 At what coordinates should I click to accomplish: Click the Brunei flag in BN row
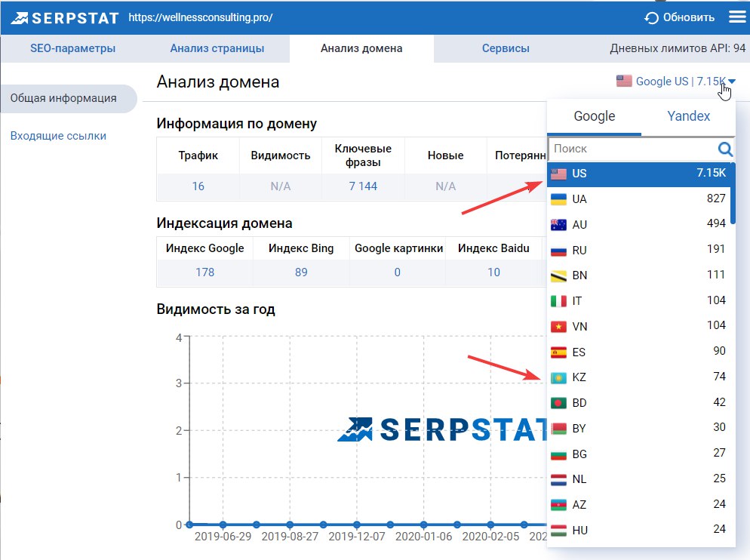[558, 275]
